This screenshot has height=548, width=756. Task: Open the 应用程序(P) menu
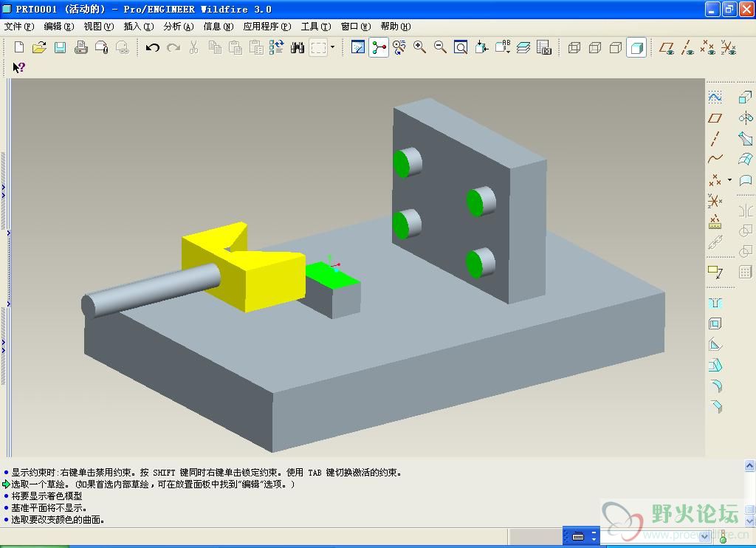tap(267, 27)
